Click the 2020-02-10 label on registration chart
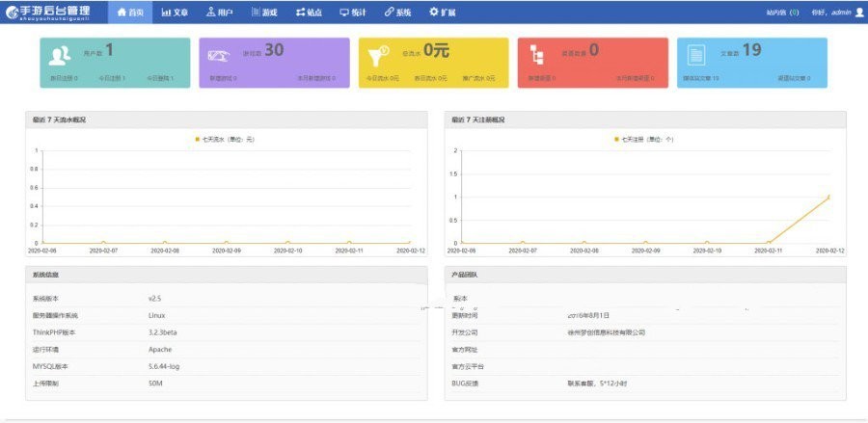 click(707, 251)
